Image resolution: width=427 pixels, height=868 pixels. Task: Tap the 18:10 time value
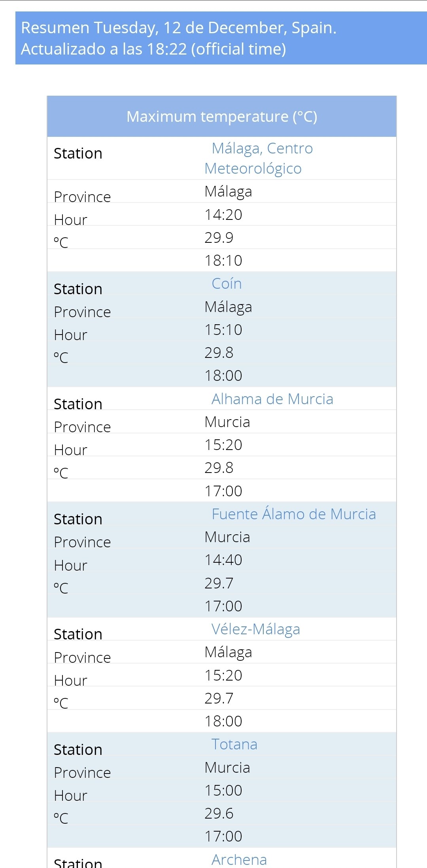pos(223,261)
